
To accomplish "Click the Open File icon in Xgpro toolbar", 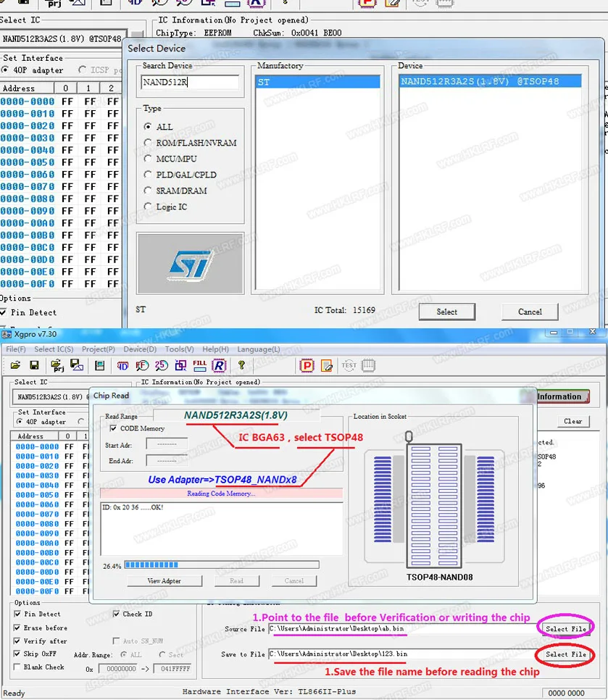I will (15, 366).
